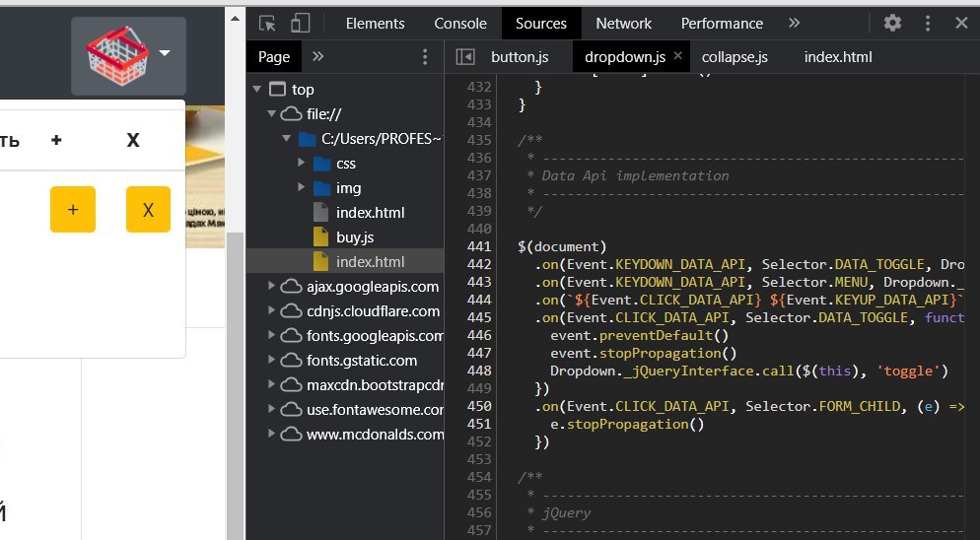Screen dimensions: 980x540
Task: Show more navigator tabs next to Page
Action: point(318,56)
